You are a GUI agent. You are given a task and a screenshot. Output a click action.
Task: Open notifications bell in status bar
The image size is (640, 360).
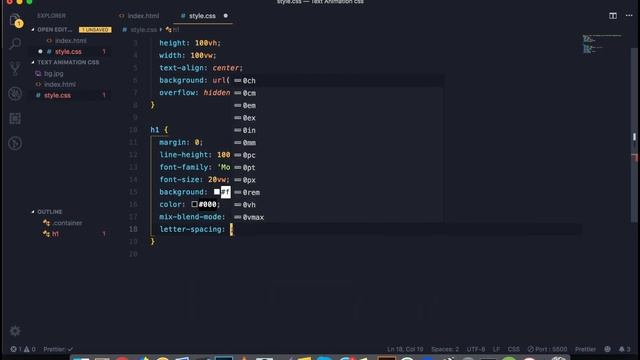[624, 349]
